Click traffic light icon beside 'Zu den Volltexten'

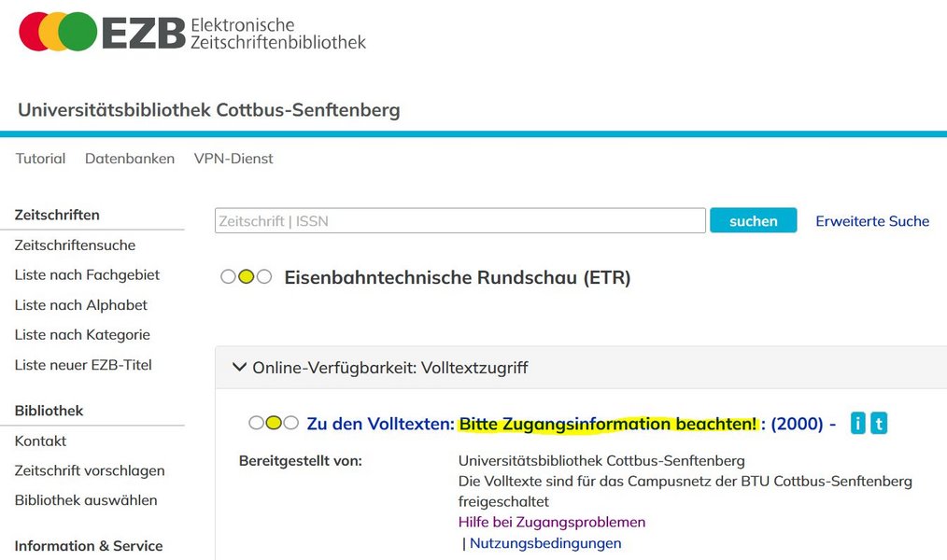(274, 424)
